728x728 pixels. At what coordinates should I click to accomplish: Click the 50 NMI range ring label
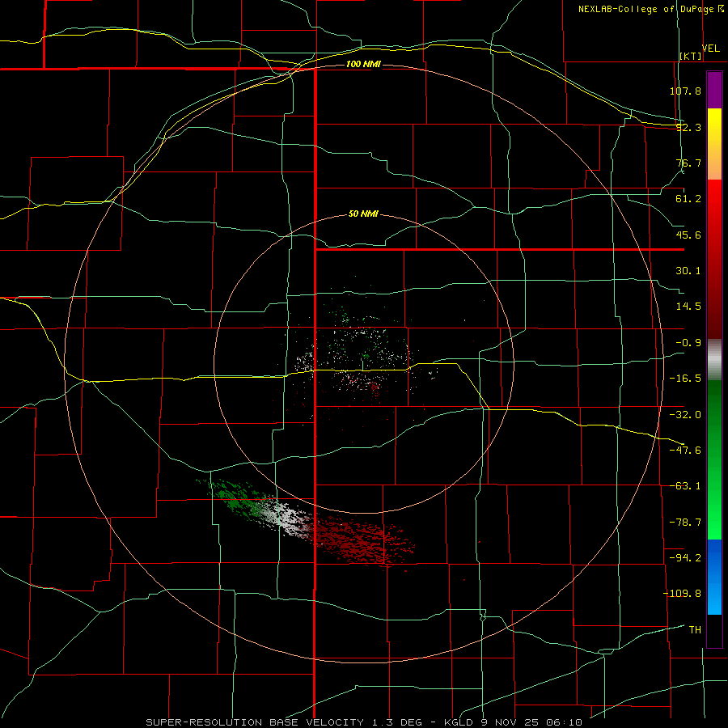[x=363, y=214]
